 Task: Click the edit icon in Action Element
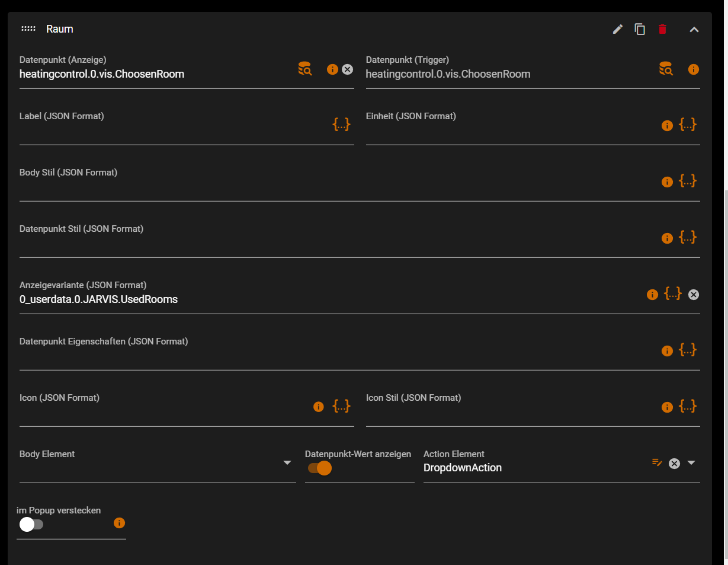tap(657, 462)
